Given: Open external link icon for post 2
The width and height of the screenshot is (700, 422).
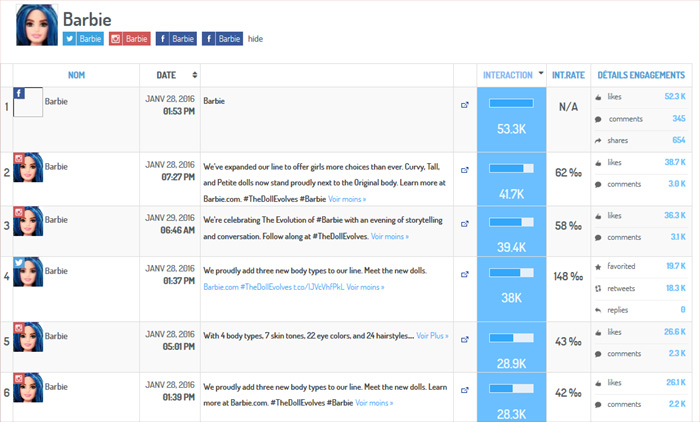Looking at the screenshot, I should tap(464, 172).
